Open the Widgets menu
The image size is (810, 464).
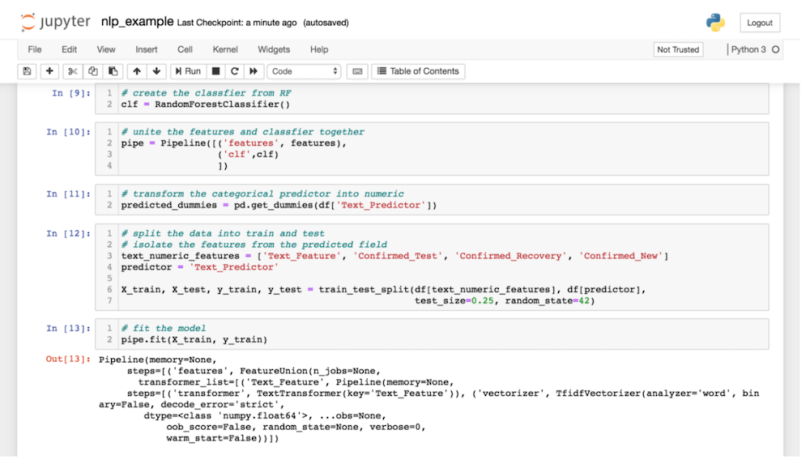pos(274,50)
